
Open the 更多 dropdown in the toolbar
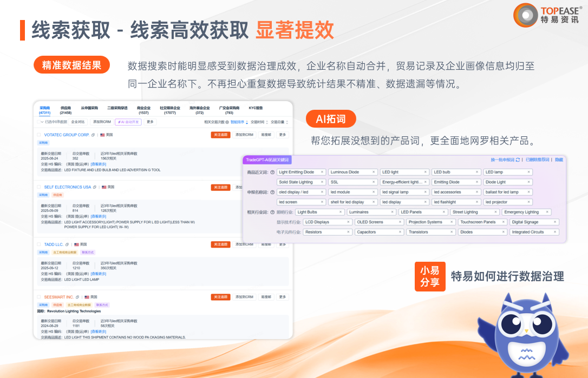pyautogui.click(x=149, y=122)
